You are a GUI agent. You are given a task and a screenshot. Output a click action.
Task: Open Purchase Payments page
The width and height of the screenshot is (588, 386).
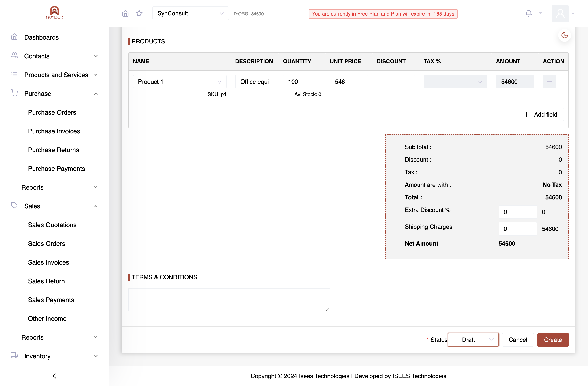coord(56,169)
